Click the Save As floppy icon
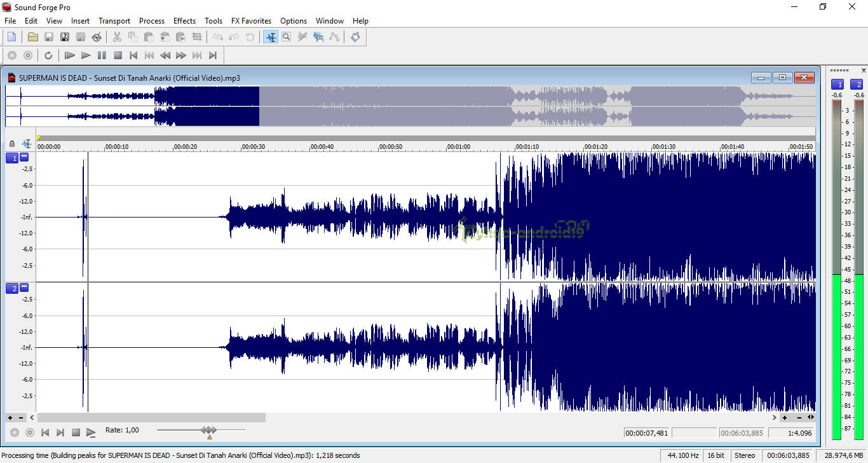868x463 pixels. pos(65,37)
